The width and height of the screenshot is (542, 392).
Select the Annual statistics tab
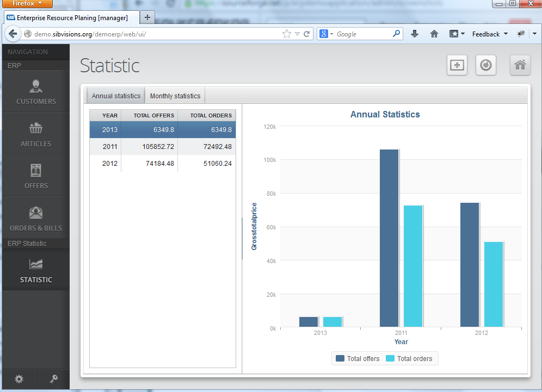(115, 95)
